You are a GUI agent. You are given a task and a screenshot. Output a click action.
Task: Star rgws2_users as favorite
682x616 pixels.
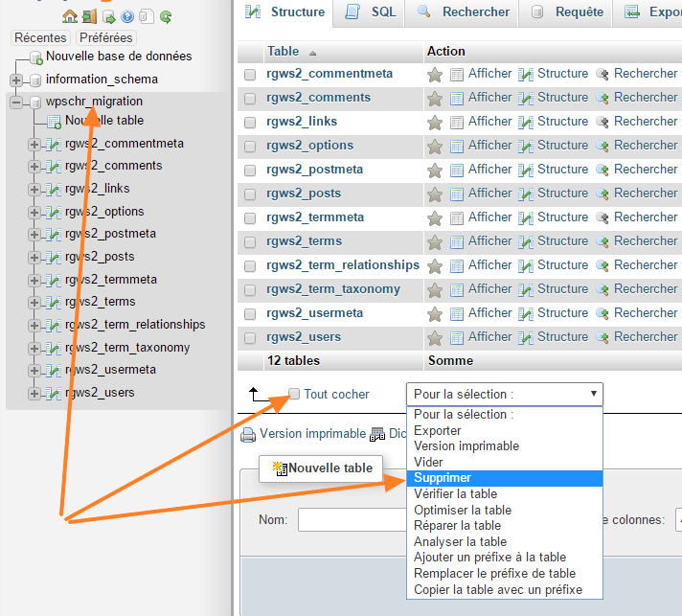coord(435,338)
